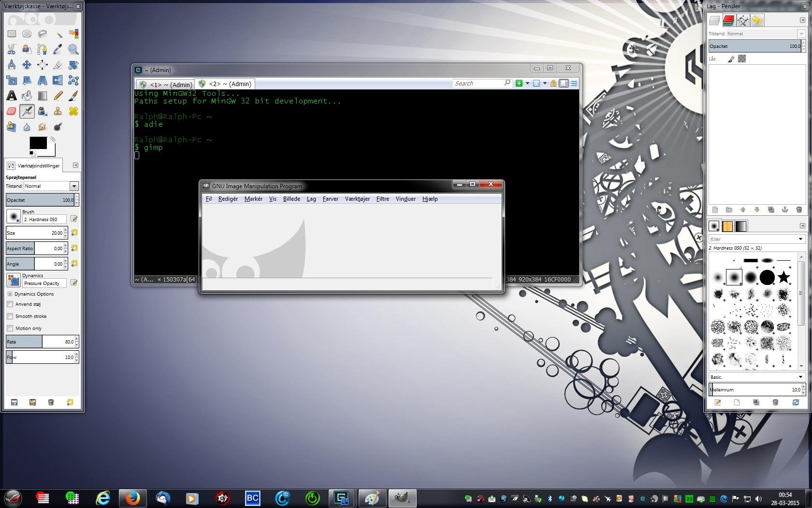Open the Tilstand Normal dropdown in tool options
The height and width of the screenshot is (508, 812).
(51, 186)
